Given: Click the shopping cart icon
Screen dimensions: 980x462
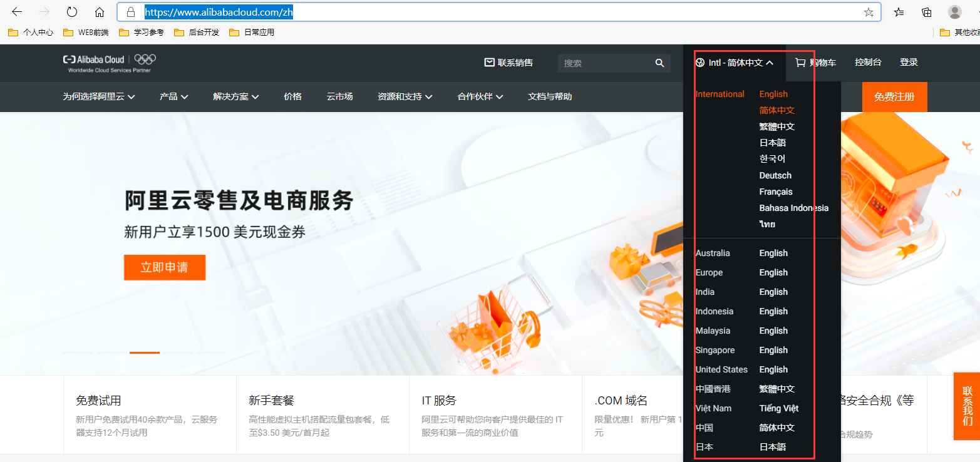Looking at the screenshot, I should pos(800,62).
